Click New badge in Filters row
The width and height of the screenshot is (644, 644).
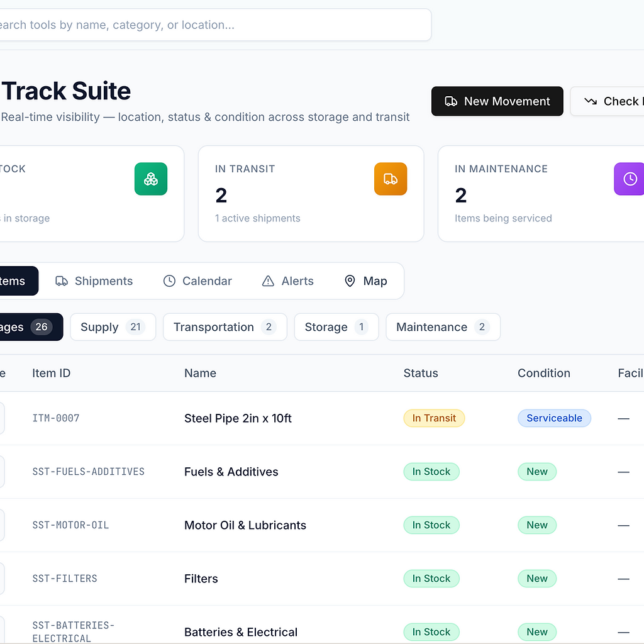pyautogui.click(x=537, y=579)
